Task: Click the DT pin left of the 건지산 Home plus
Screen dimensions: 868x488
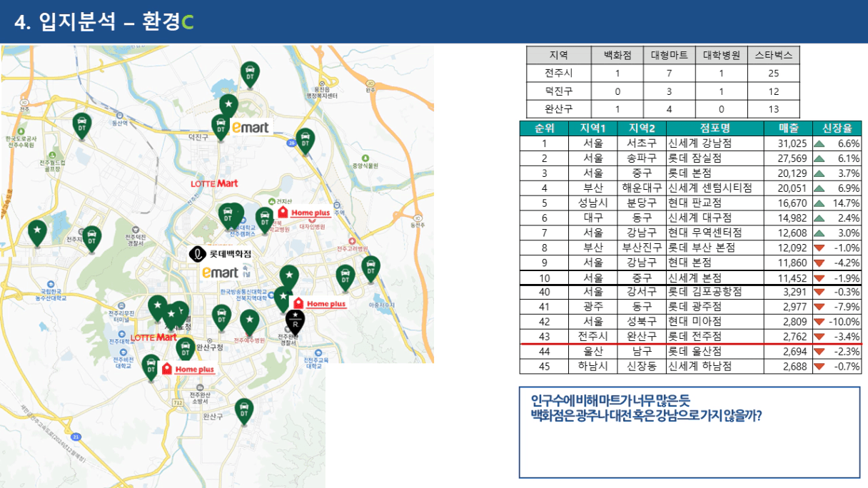Action: (x=265, y=220)
